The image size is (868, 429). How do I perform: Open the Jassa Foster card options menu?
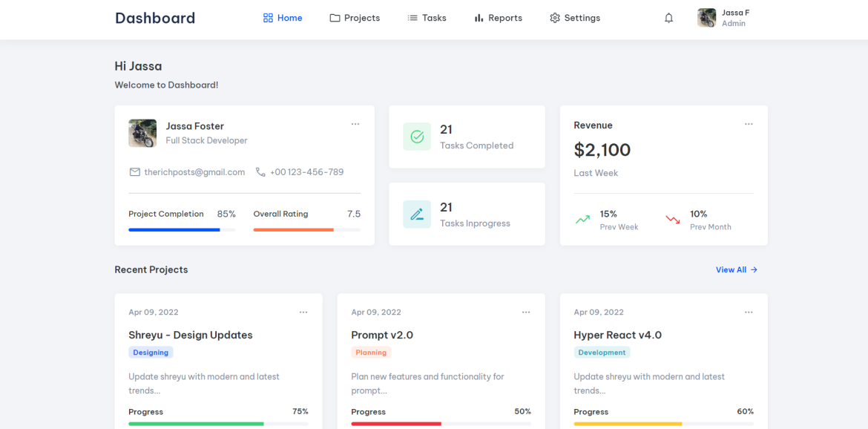coord(355,124)
